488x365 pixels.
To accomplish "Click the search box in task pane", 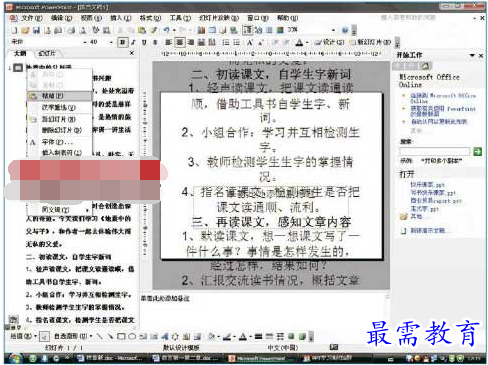I will click(434, 152).
